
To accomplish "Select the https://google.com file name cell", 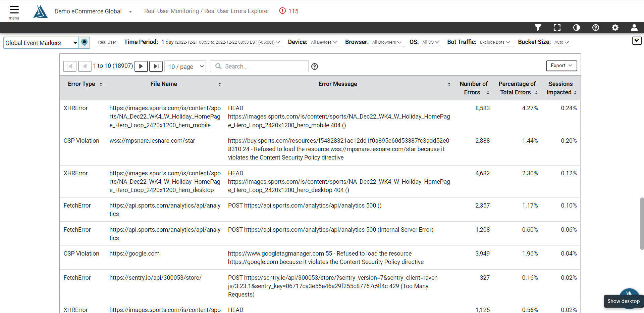I will (x=135, y=254).
